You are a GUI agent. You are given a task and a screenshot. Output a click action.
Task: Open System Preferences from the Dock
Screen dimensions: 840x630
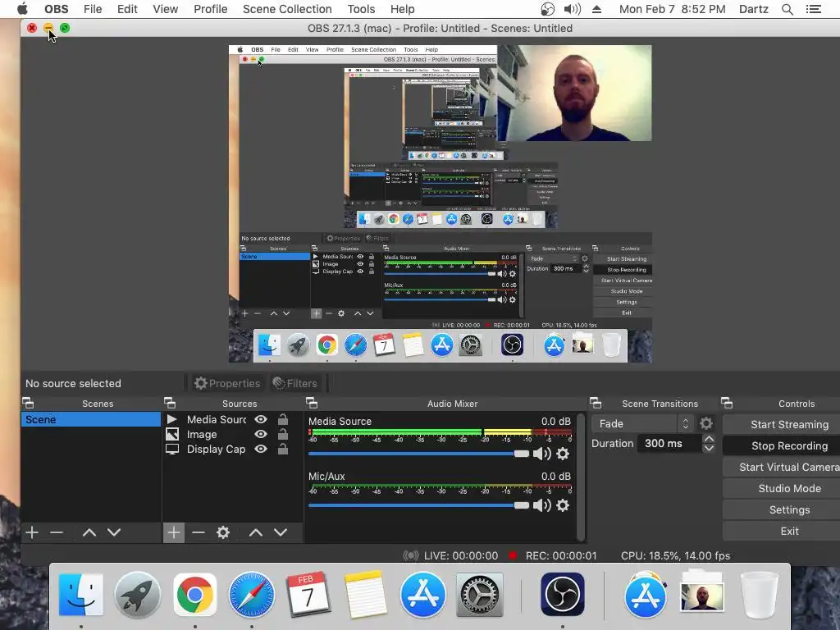[479, 595]
